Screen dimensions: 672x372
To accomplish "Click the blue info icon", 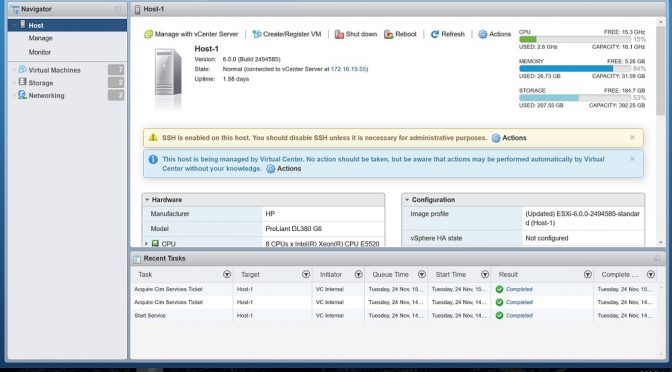I will (153, 159).
